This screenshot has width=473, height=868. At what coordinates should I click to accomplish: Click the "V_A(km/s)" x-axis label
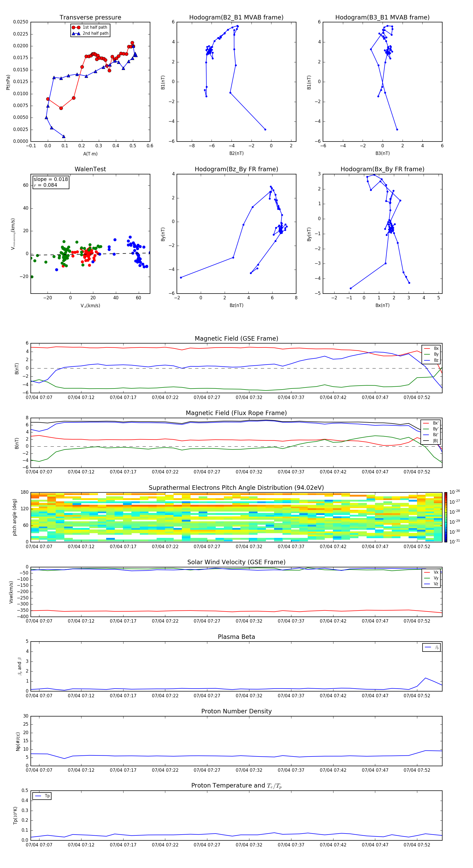tap(90, 306)
